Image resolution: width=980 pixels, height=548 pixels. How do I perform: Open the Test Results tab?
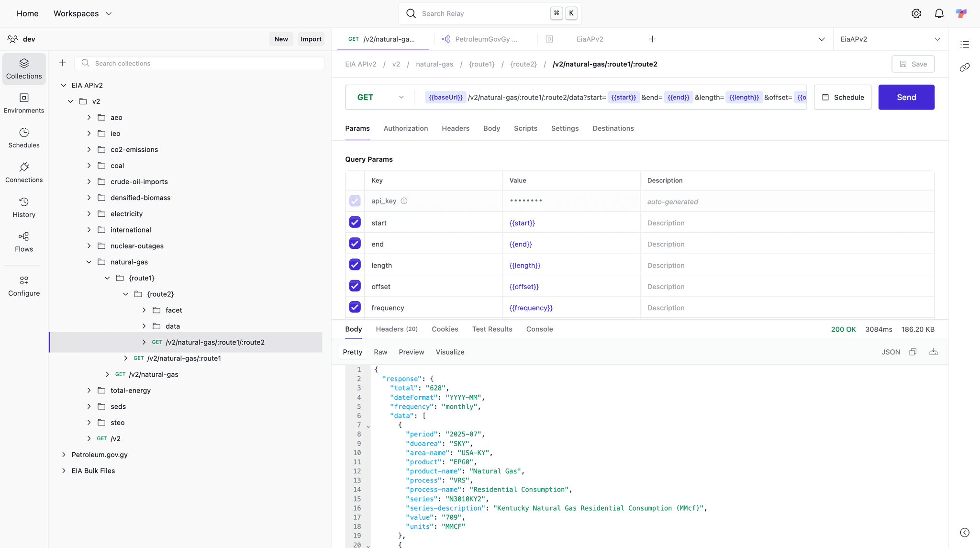point(492,329)
